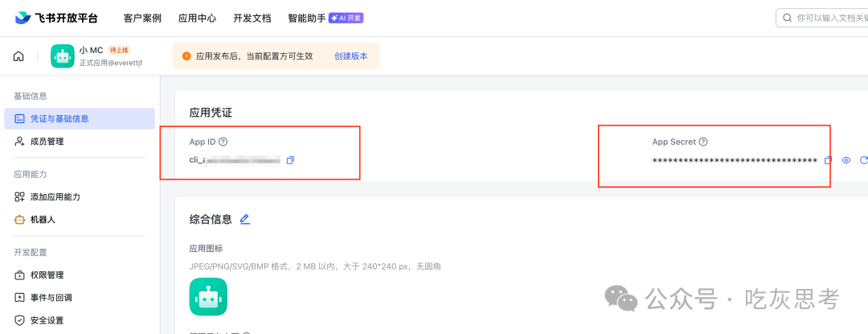Open 应用中心 in top navigation
Screen dimensions: 868x334
(x=197, y=19)
